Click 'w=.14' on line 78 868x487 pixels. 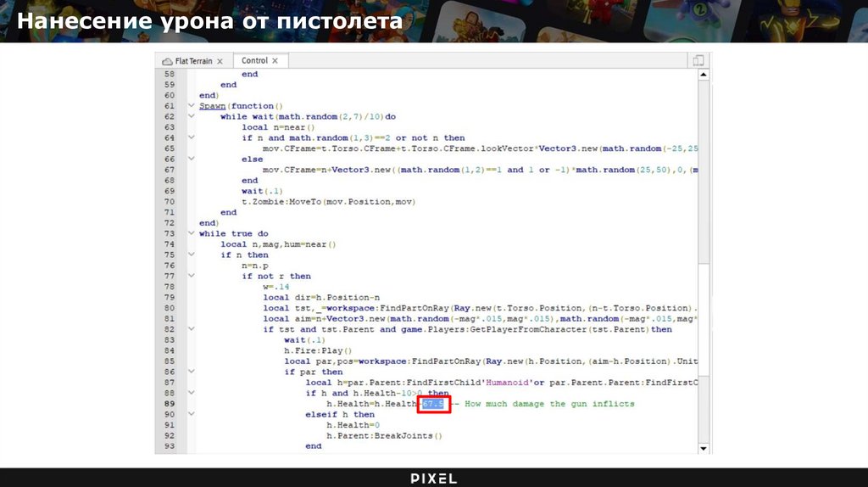pos(276,287)
